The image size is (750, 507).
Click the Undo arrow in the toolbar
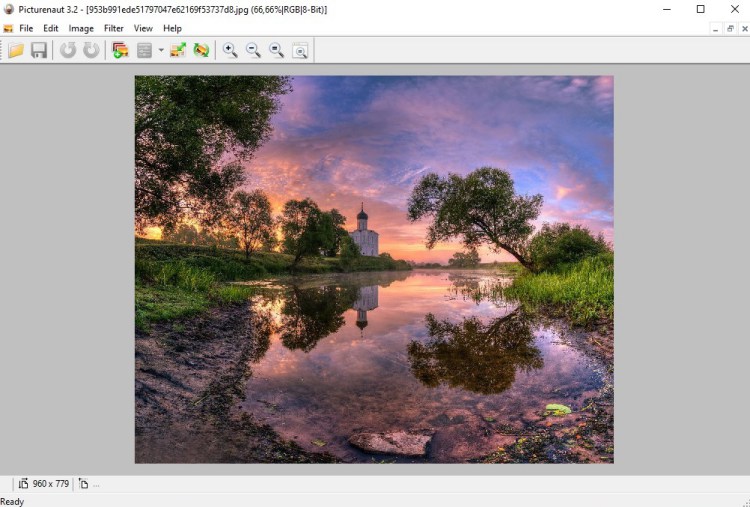pos(68,50)
